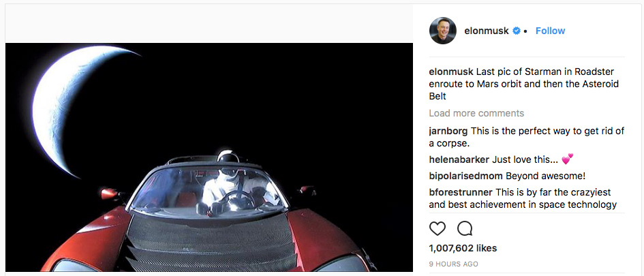Click the red Roadster hood

pyautogui.click(x=209, y=243)
